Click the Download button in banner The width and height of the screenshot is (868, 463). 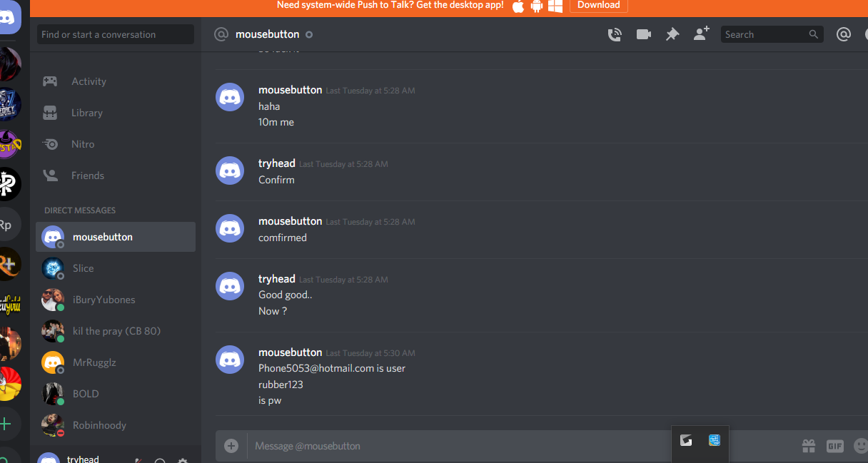click(x=598, y=5)
